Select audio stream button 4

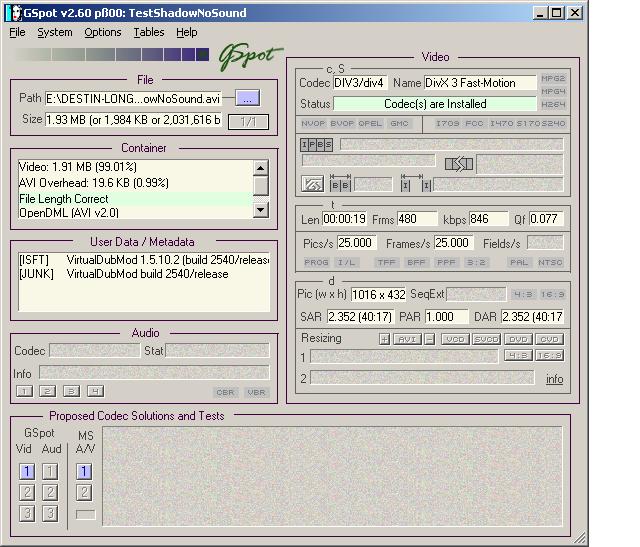tap(96, 391)
